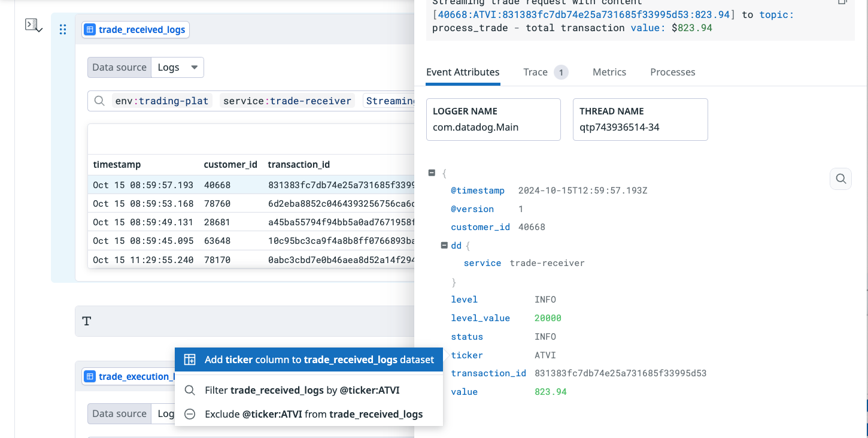Image resolution: width=868 pixels, height=438 pixels.
Task: Click the T text cell icon
Action: (x=87, y=321)
